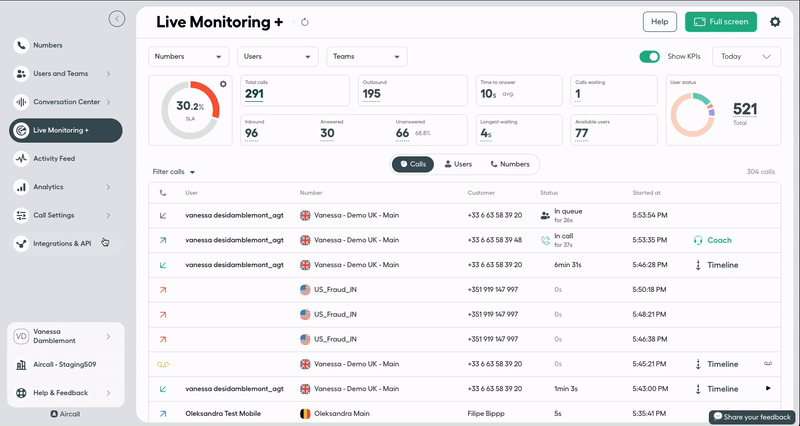The height and width of the screenshot is (426, 800).
Task: Switch to the Numbers tab in call list
Action: tap(510, 164)
